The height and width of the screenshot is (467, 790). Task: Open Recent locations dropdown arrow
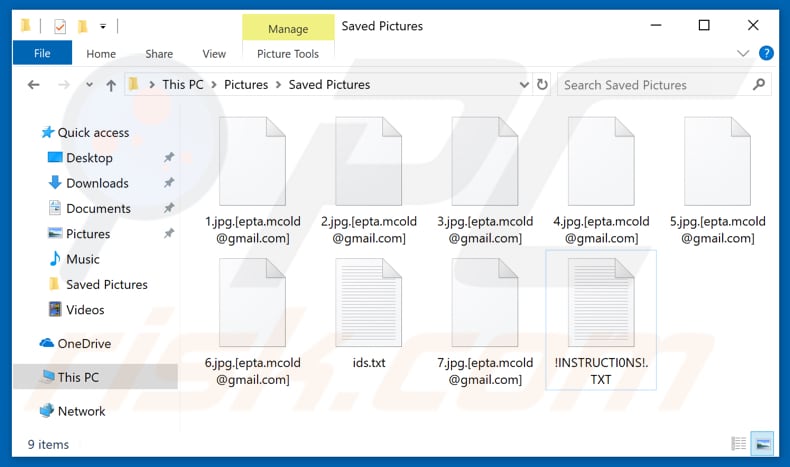click(x=88, y=85)
